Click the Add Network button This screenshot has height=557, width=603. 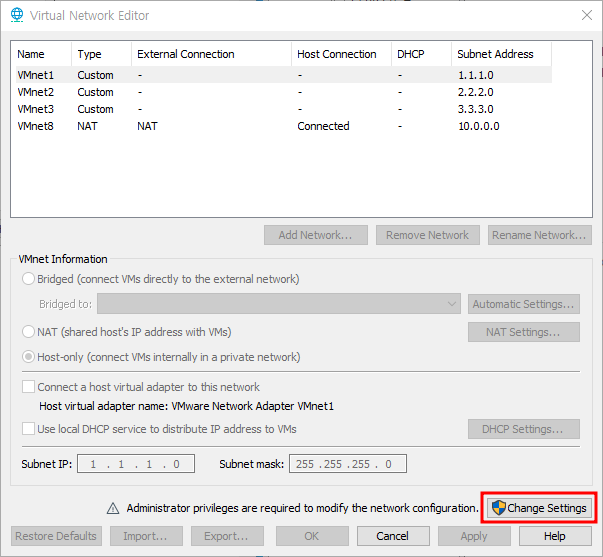coord(316,235)
